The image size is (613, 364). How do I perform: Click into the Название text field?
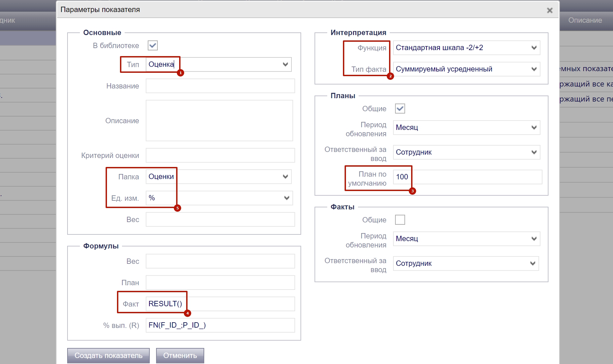220,86
